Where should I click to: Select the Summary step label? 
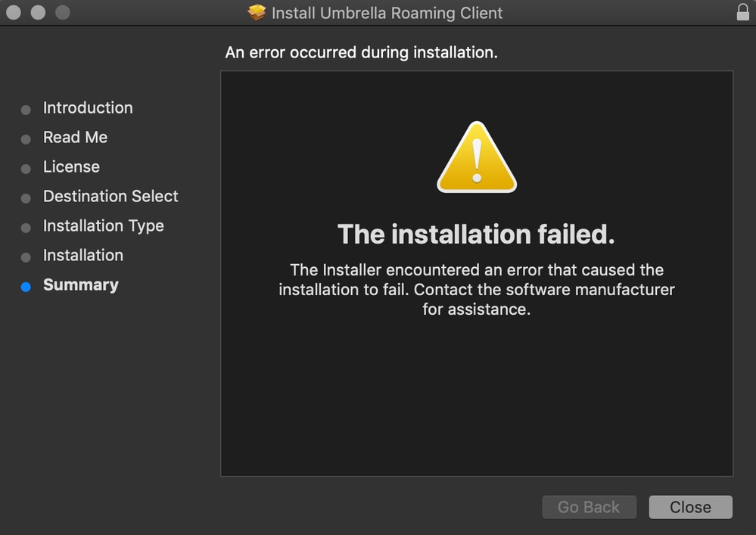81,285
